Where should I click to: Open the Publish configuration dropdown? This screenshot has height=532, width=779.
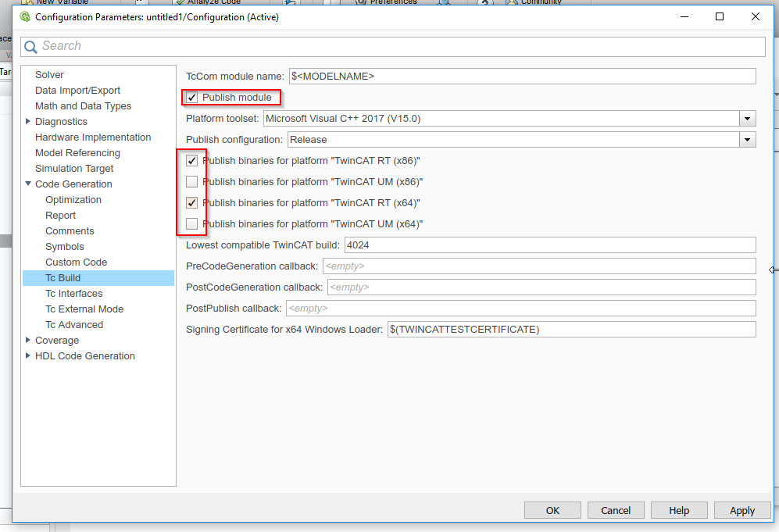pos(747,140)
